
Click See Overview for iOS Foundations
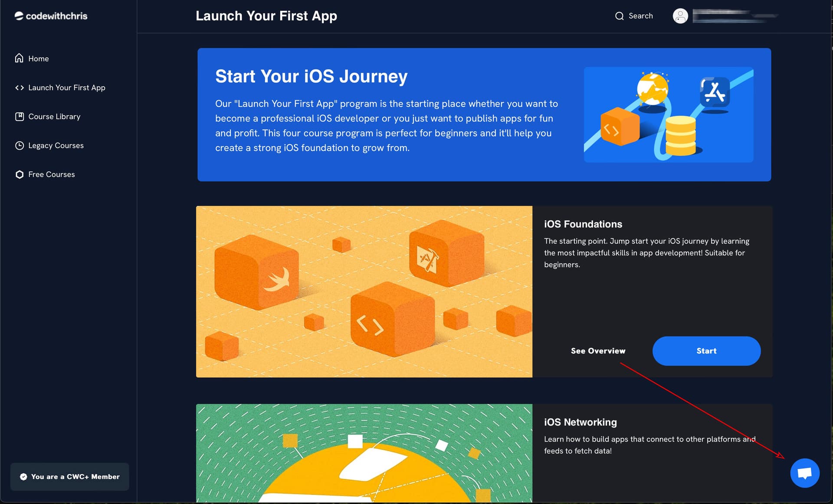click(x=598, y=351)
